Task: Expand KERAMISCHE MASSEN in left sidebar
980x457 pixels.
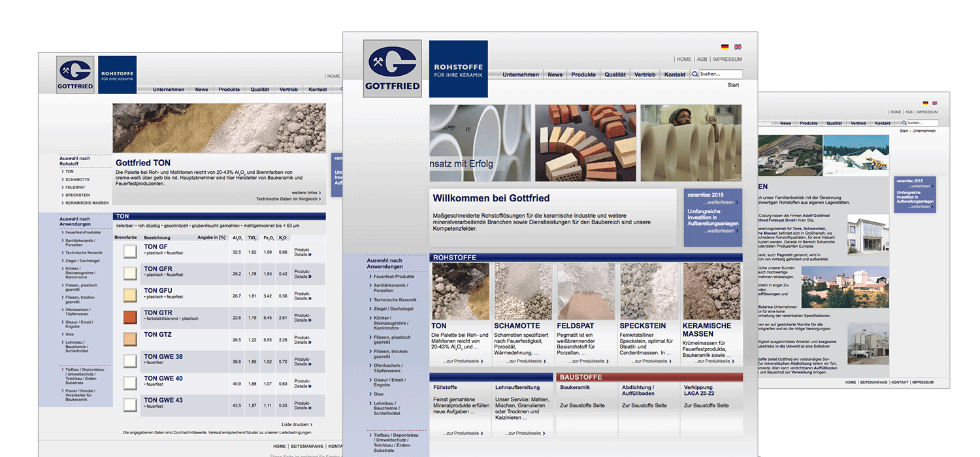Action: click(x=86, y=203)
